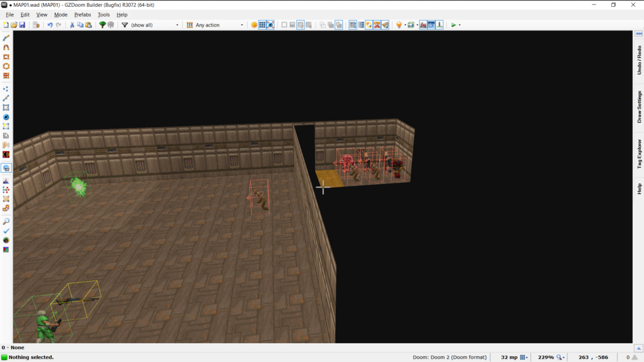Screen dimensions: 644x362
Task: Open the Prefabs menu
Action: 82,14
